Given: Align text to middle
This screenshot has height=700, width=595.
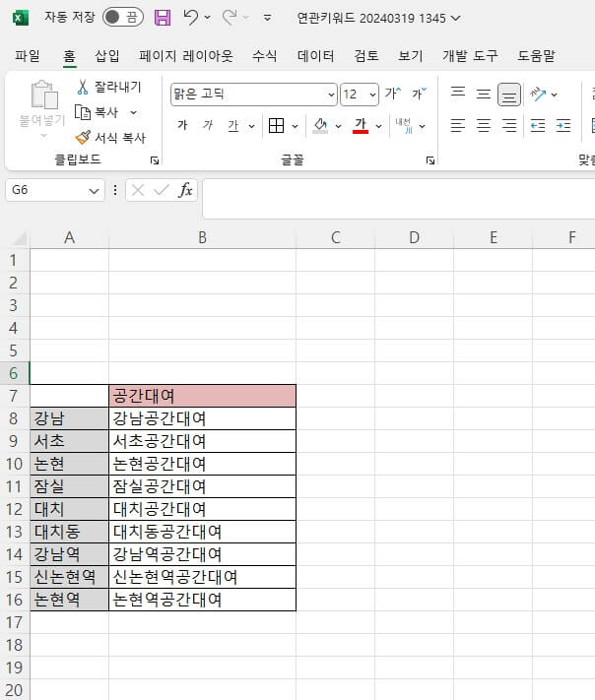Looking at the screenshot, I should [484, 95].
